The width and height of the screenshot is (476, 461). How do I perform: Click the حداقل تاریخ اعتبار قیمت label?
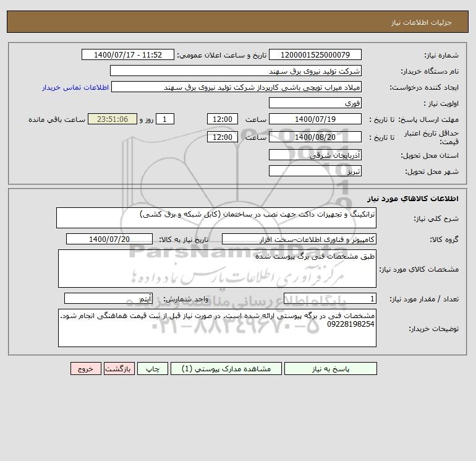coord(431,137)
